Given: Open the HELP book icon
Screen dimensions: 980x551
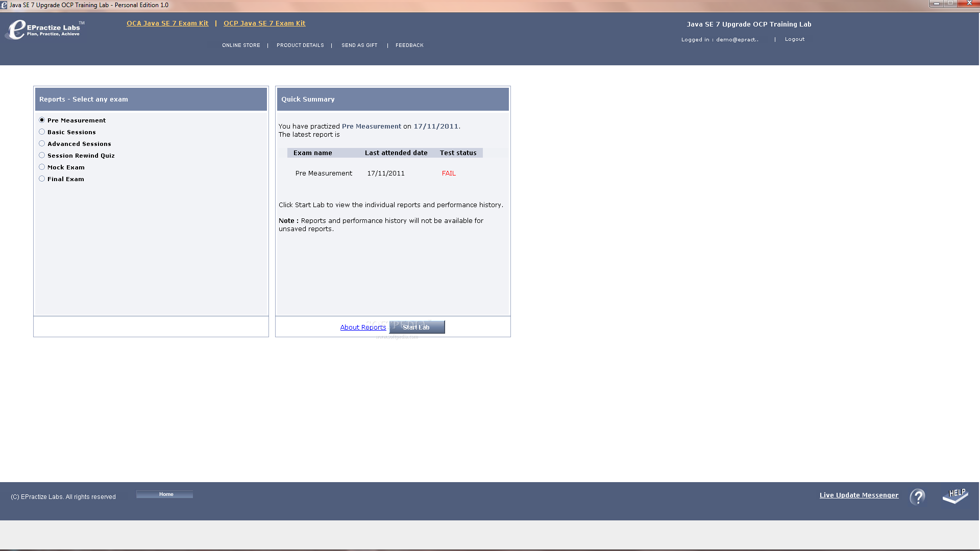Looking at the screenshot, I should [x=955, y=496].
